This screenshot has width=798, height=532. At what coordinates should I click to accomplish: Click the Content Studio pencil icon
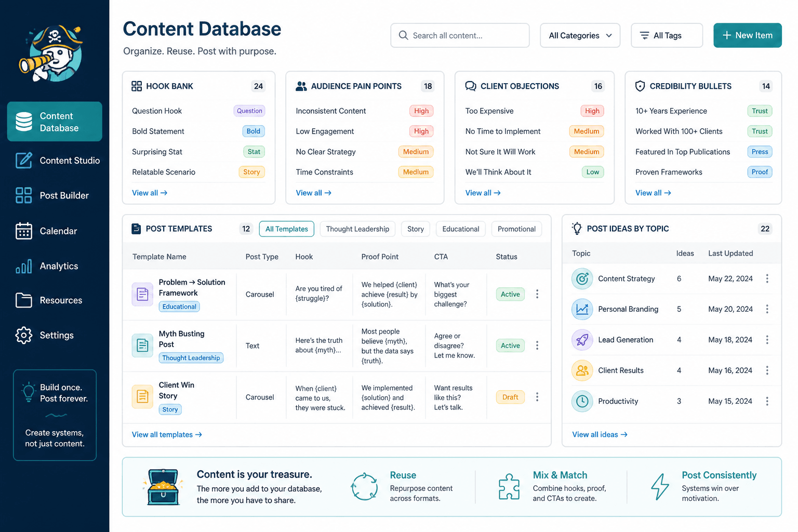[x=24, y=161]
